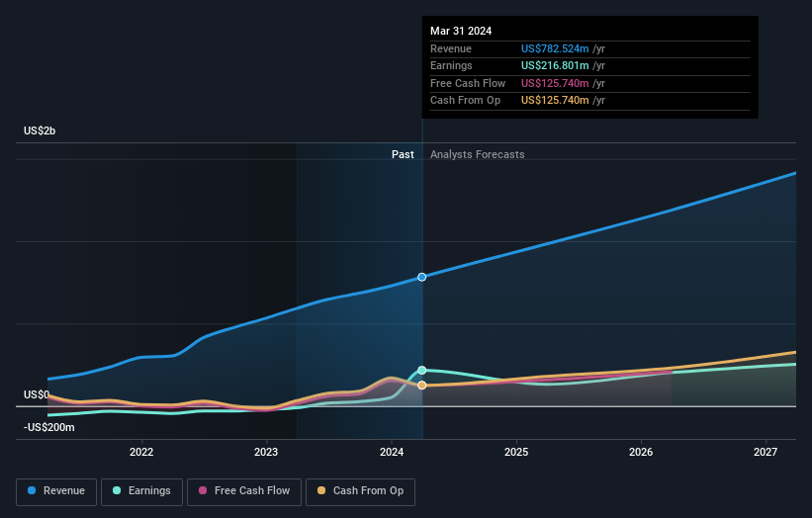
Task: Click the Free Cash Flow label in tooltip
Action: (468, 83)
